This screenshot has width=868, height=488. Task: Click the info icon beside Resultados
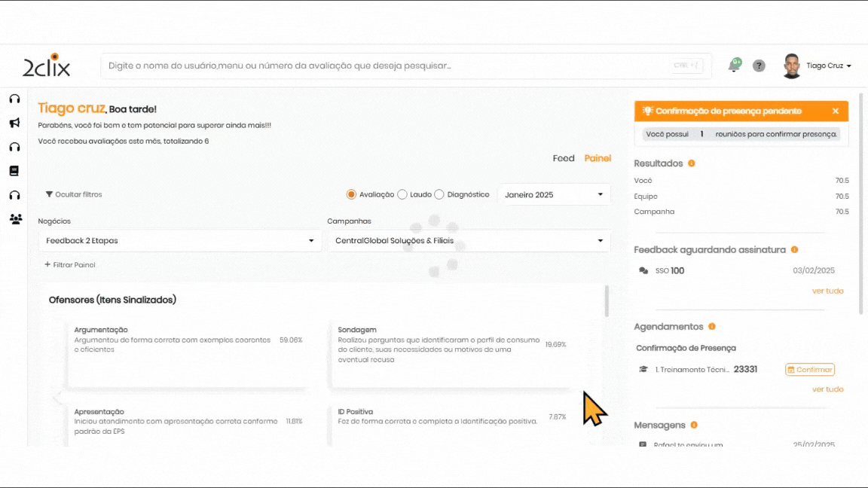[x=692, y=163]
